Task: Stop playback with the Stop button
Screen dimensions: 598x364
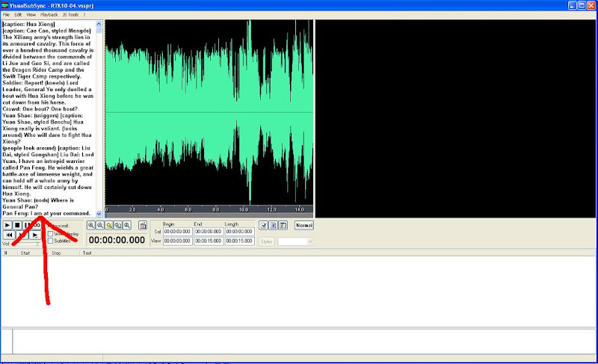Action: click(x=17, y=225)
